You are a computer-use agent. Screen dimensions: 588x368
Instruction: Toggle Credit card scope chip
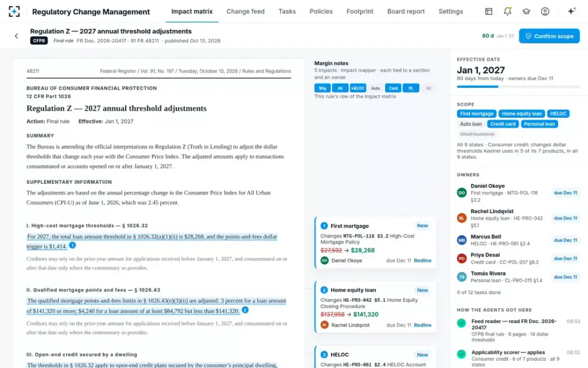pos(503,124)
